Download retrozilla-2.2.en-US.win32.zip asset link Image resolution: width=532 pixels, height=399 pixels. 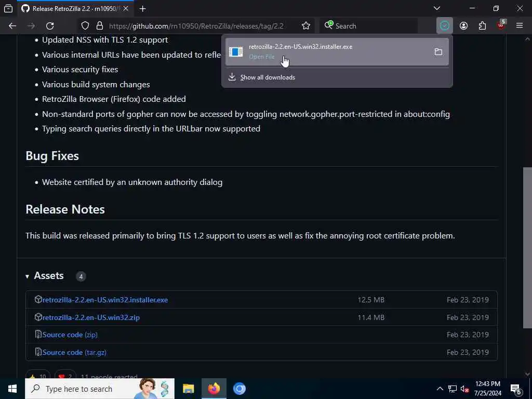pyautogui.click(x=91, y=317)
